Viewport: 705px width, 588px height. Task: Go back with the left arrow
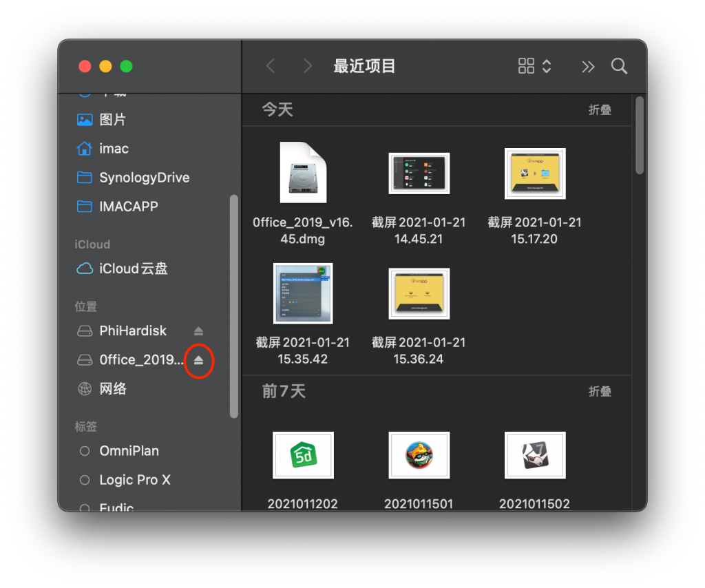[270, 66]
